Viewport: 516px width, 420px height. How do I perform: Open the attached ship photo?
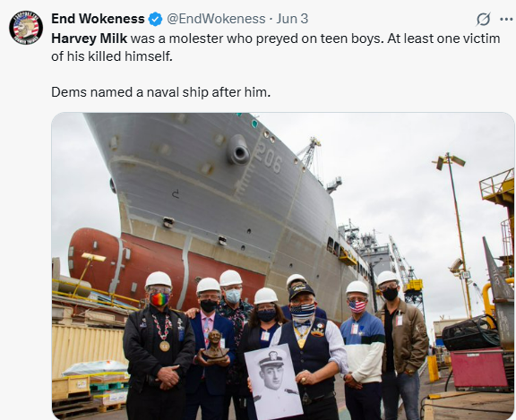tap(283, 266)
